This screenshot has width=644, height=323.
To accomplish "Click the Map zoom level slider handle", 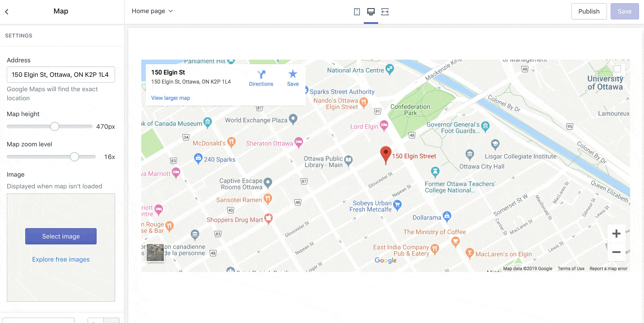I will pyautogui.click(x=74, y=157).
